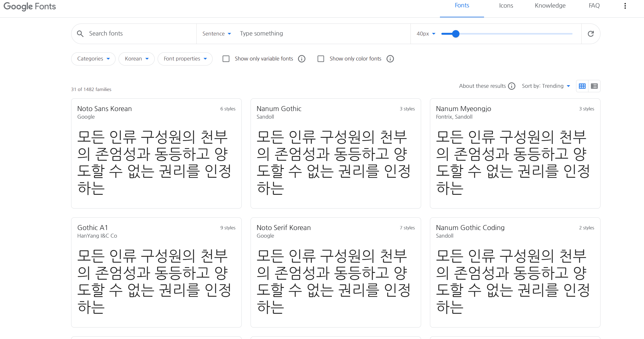
Task: Click HanYang I&C Co designer name
Action: tap(97, 236)
